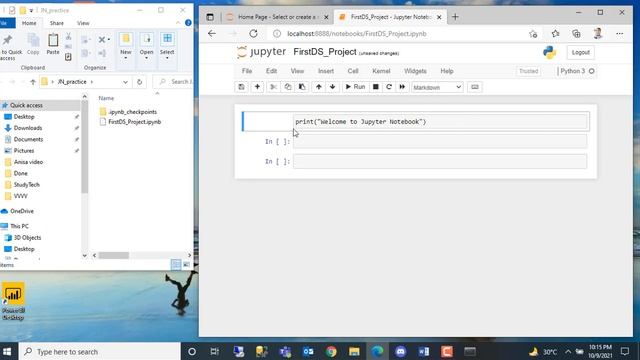Screen dimensions: 640x360
Task: Open browser collections icon
Action: pos(576,33)
